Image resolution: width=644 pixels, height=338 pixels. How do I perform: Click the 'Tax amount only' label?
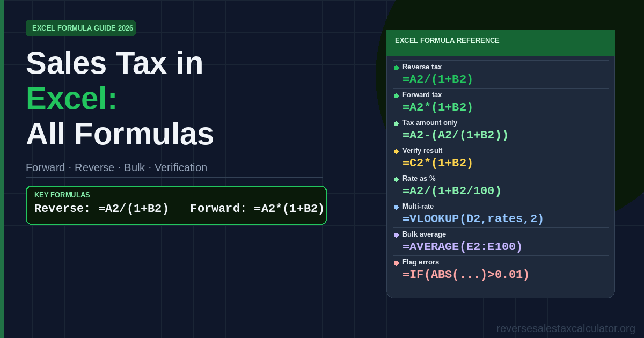[x=430, y=123]
